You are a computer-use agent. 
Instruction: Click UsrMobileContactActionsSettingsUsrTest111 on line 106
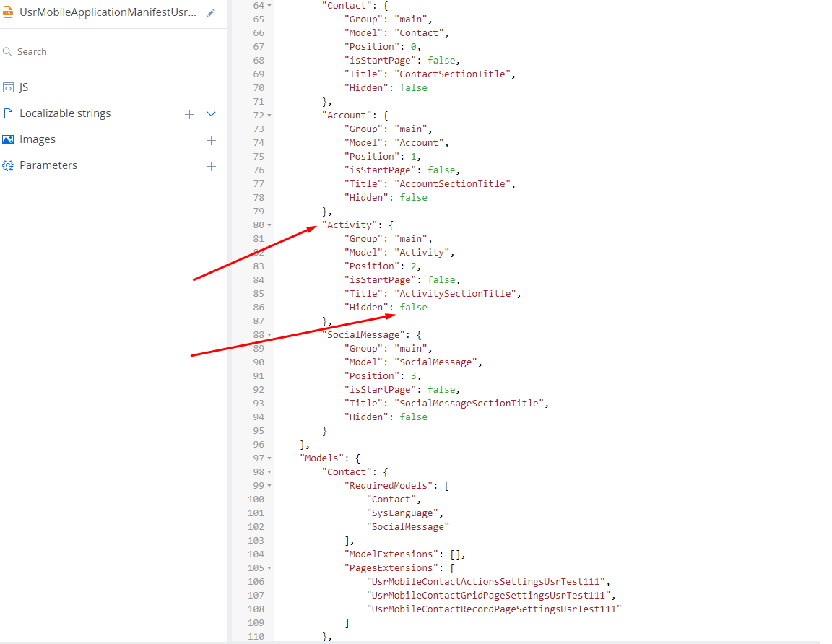485,581
